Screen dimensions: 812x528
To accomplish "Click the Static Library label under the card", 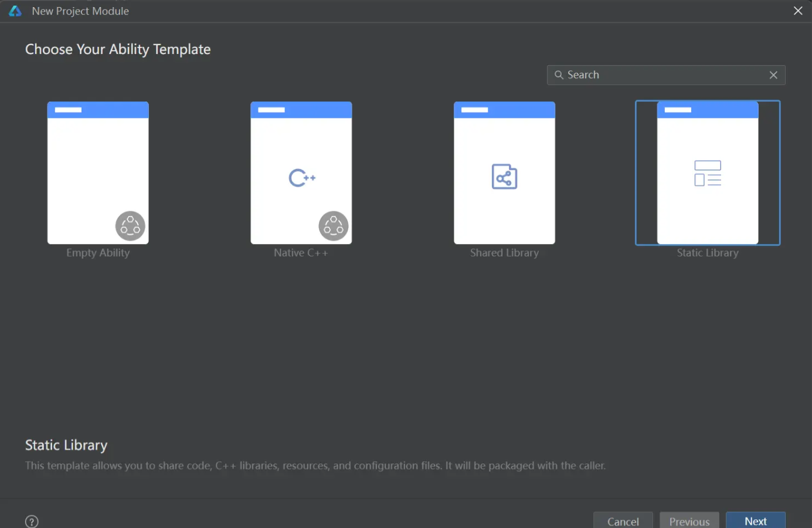I will click(x=708, y=253).
